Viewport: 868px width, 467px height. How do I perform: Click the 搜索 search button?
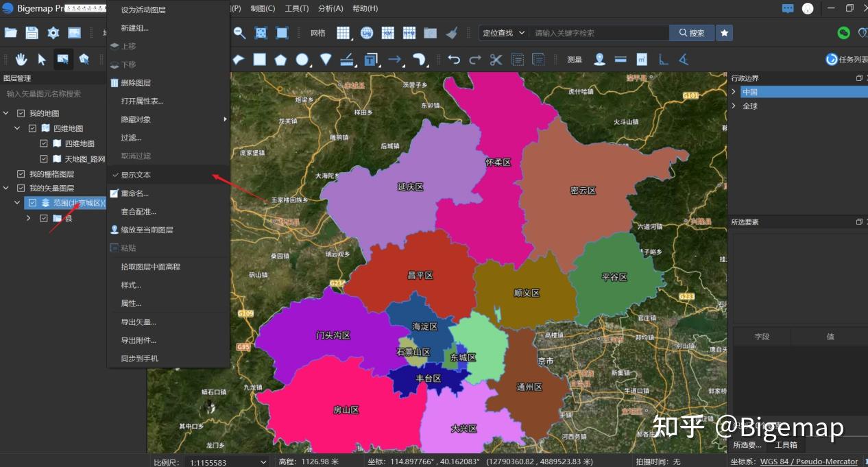(x=691, y=32)
